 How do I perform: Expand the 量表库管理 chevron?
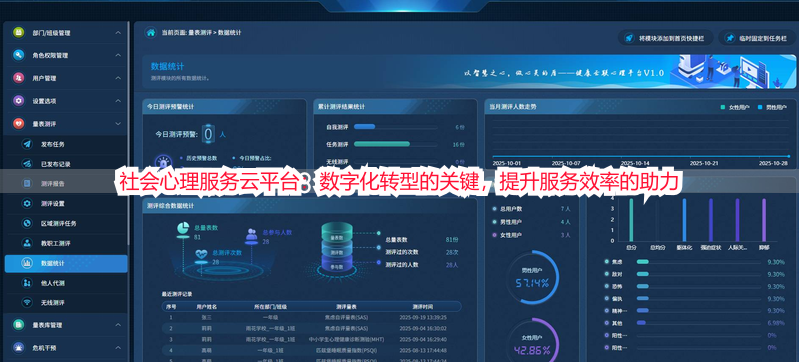118,325
